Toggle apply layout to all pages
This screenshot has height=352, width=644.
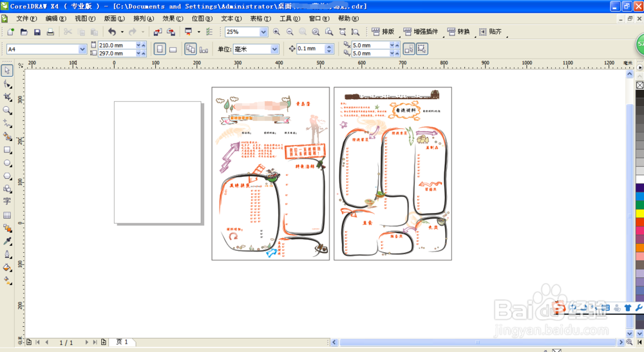[191, 50]
